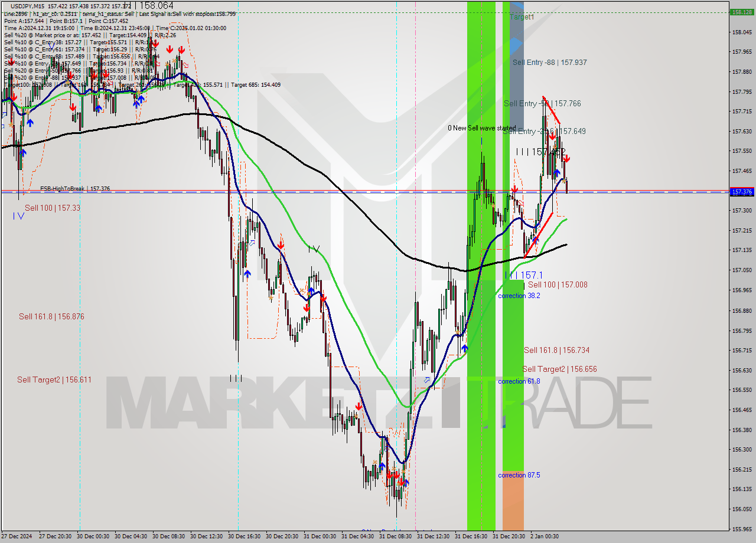756x543 pixels.
Task: Click the 'Sell 161.8 | 156.876' label
Action: pos(51,316)
